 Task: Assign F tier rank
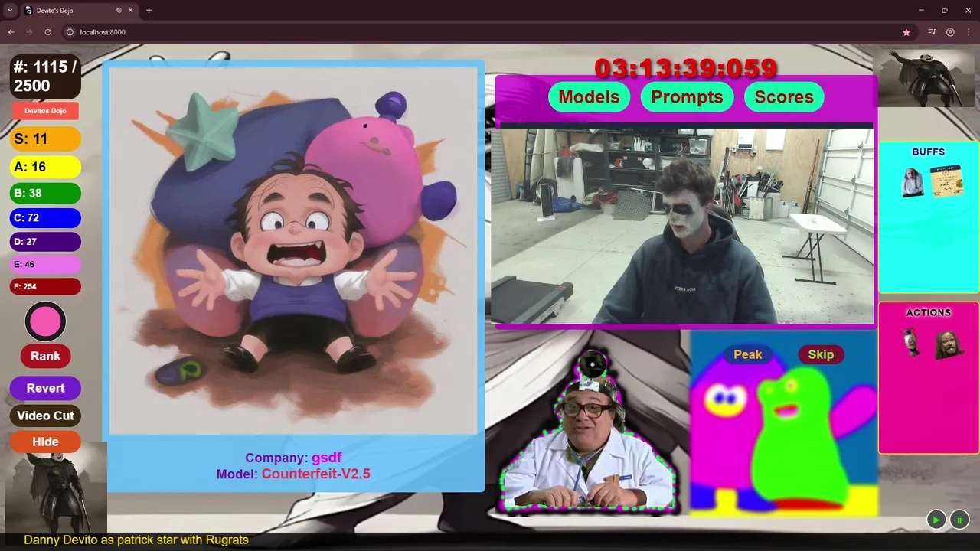coord(45,286)
